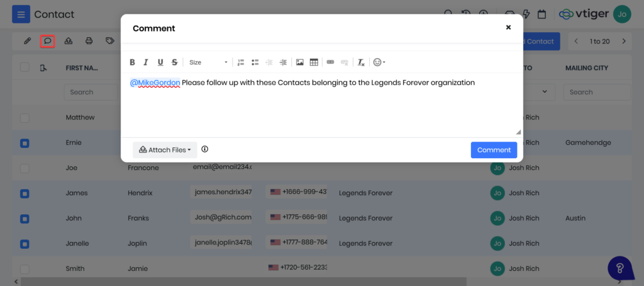Open the font Size dropdown
The width and height of the screenshot is (644, 286).
(208, 62)
